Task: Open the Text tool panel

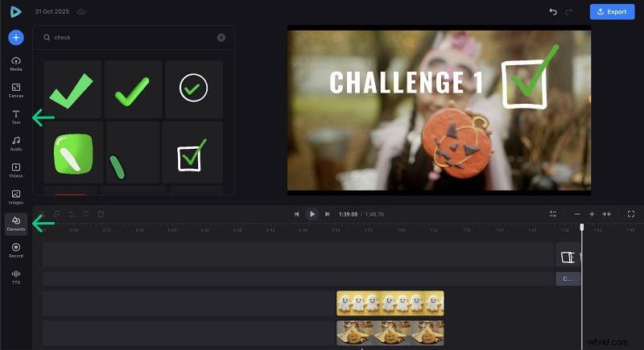Action: pos(16,117)
